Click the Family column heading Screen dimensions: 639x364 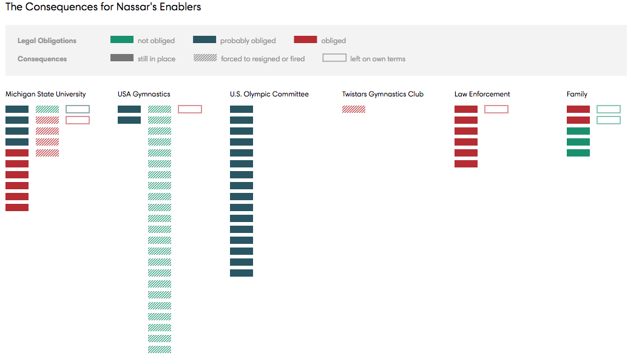pyautogui.click(x=576, y=94)
